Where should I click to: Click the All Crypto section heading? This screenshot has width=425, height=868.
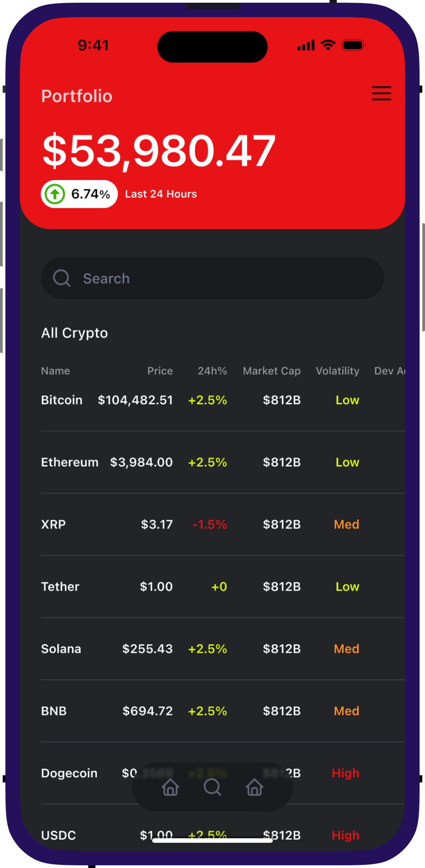[75, 333]
